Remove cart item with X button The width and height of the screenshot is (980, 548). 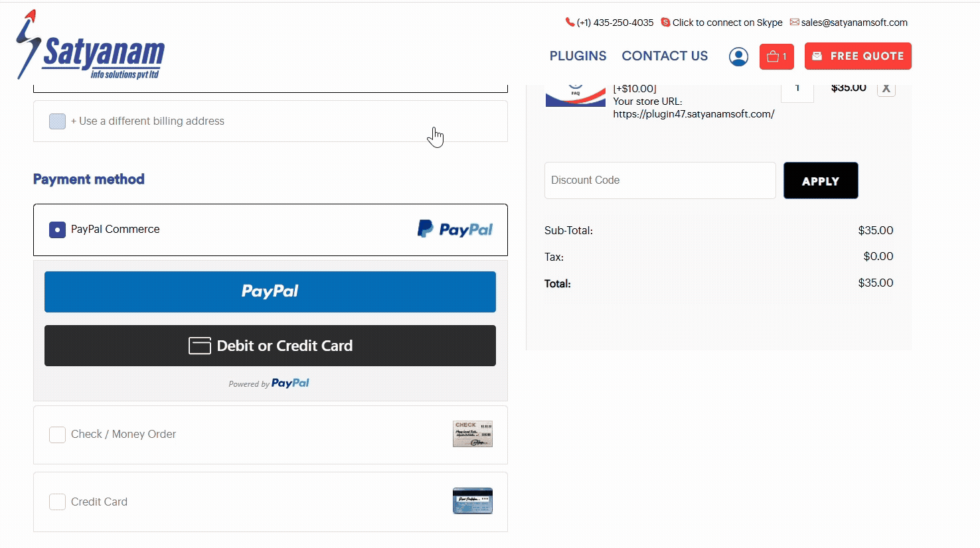point(886,88)
